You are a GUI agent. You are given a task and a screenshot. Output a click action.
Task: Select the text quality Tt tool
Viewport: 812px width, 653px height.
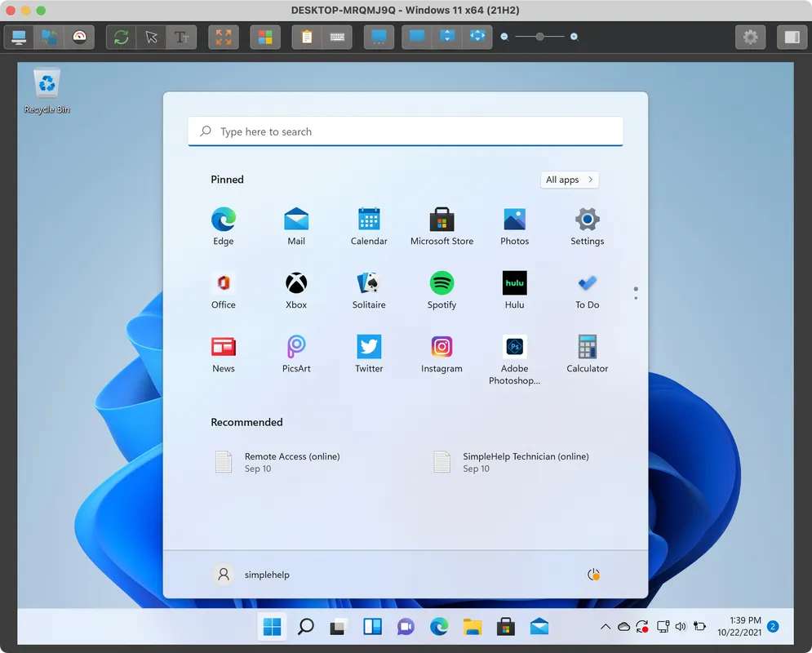coord(180,37)
